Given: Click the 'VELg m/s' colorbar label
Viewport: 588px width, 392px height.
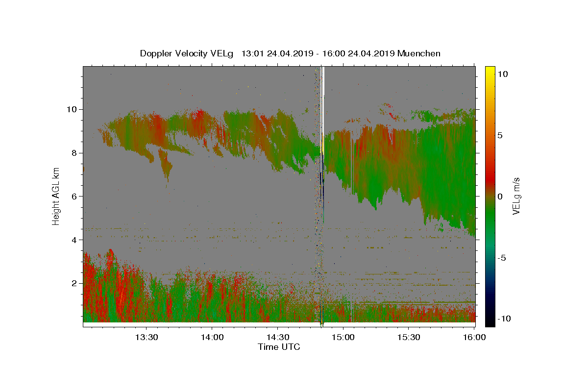Looking at the screenshot, I should point(516,196).
